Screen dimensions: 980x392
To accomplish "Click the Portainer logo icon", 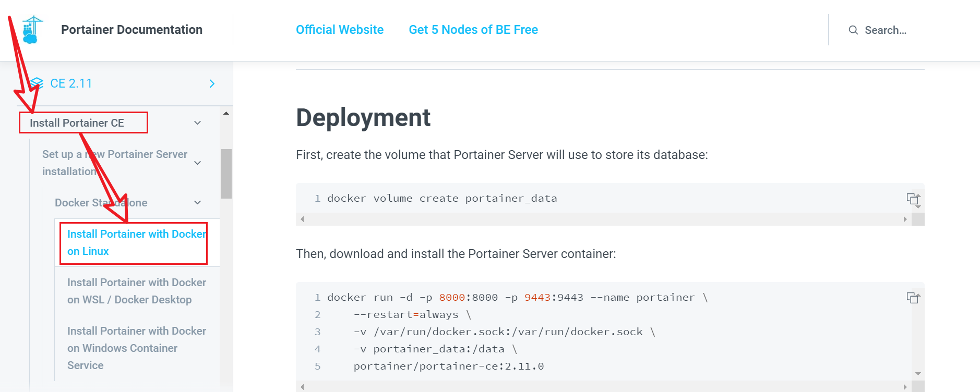I will (x=32, y=30).
